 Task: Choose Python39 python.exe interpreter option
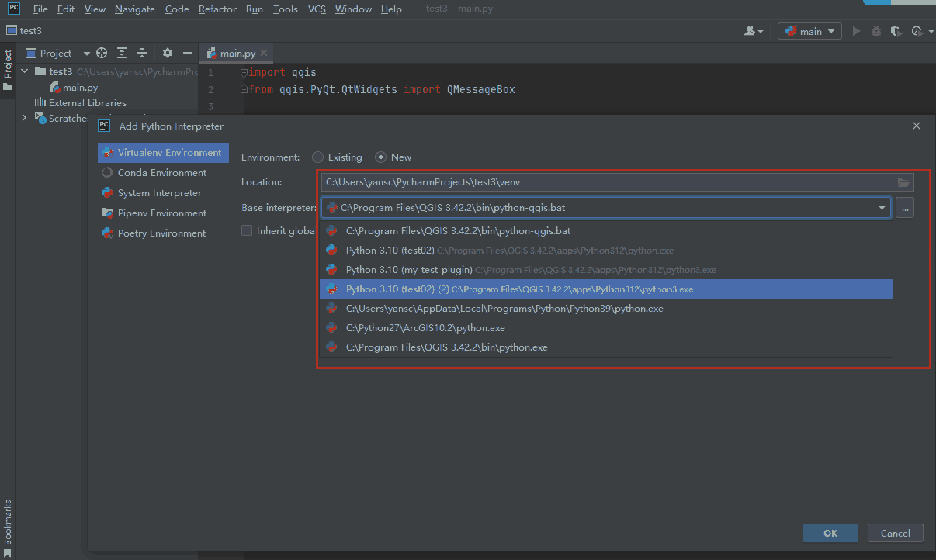(606, 309)
